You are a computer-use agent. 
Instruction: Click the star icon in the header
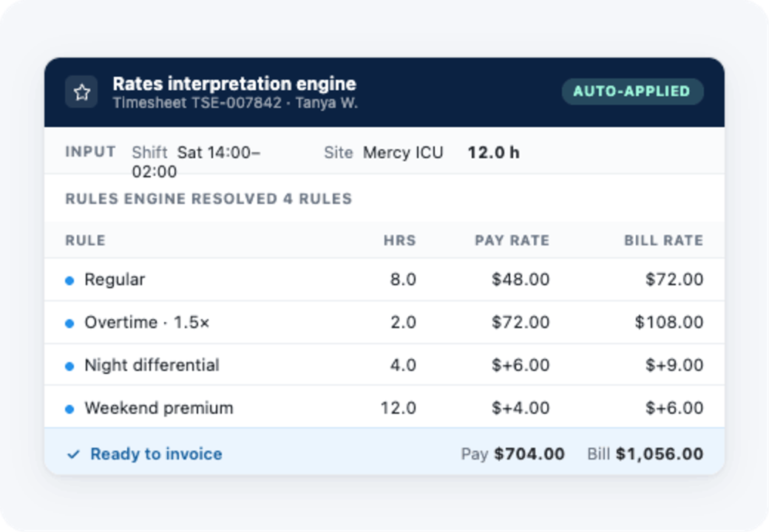tap(81, 92)
